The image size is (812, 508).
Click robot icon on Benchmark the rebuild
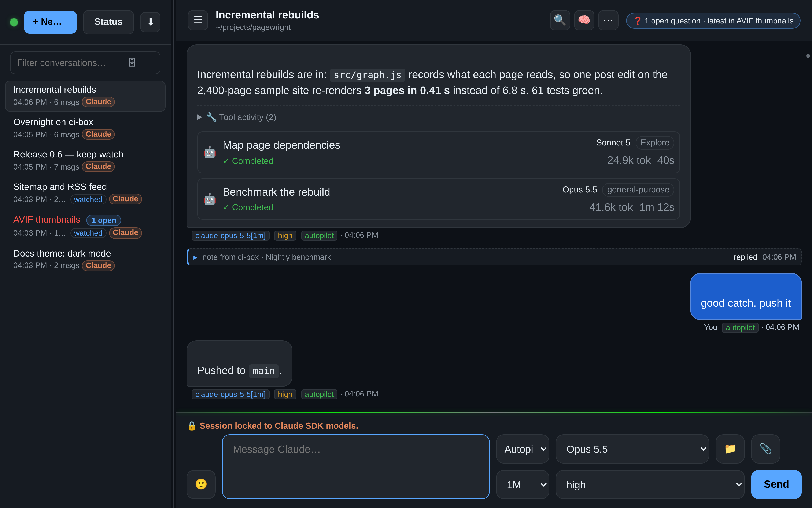pos(210,199)
